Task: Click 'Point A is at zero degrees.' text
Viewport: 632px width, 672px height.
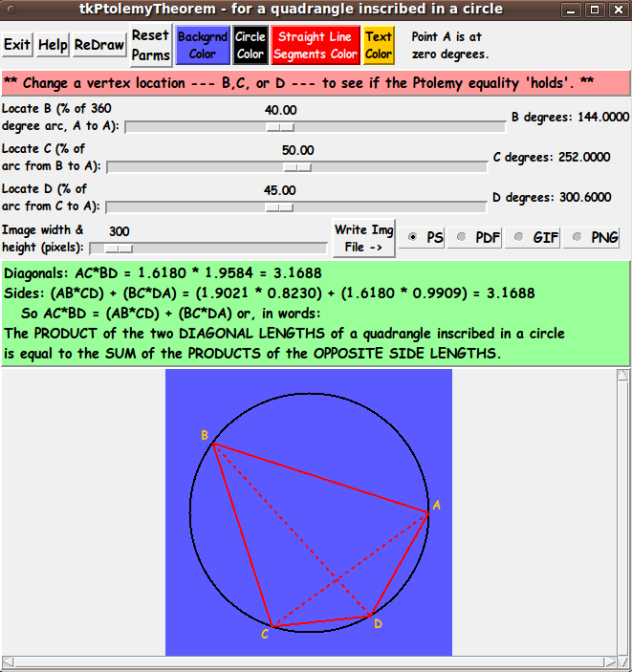Action: point(449,46)
